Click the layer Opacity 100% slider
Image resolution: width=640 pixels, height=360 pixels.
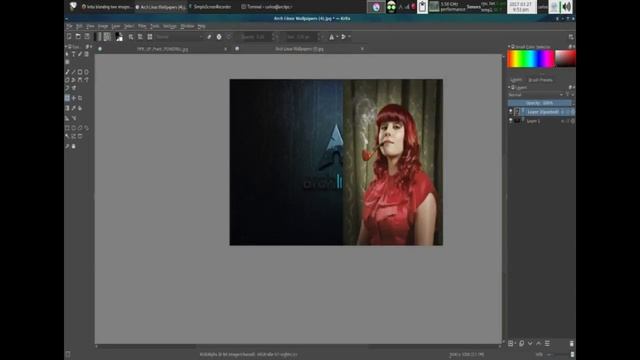tap(540, 103)
